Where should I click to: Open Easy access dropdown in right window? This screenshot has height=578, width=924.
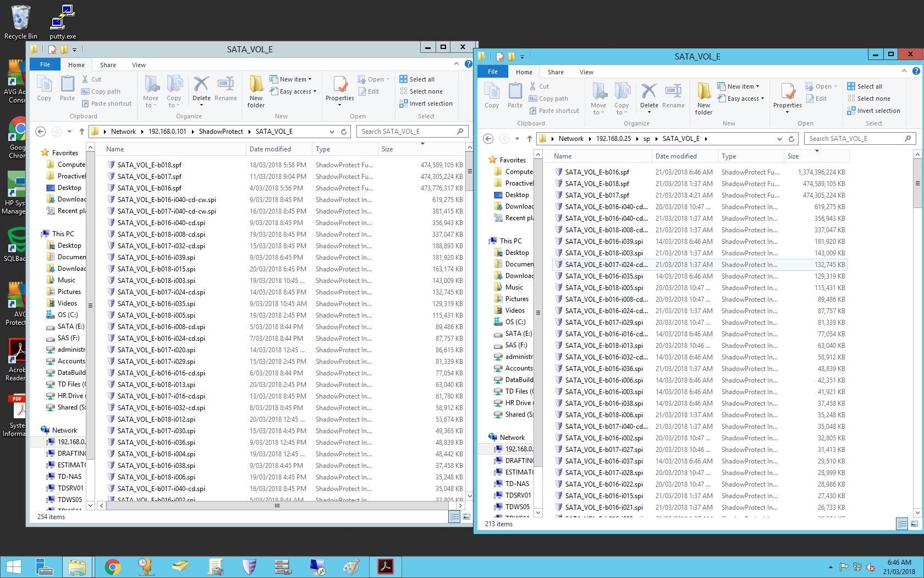click(741, 99)
